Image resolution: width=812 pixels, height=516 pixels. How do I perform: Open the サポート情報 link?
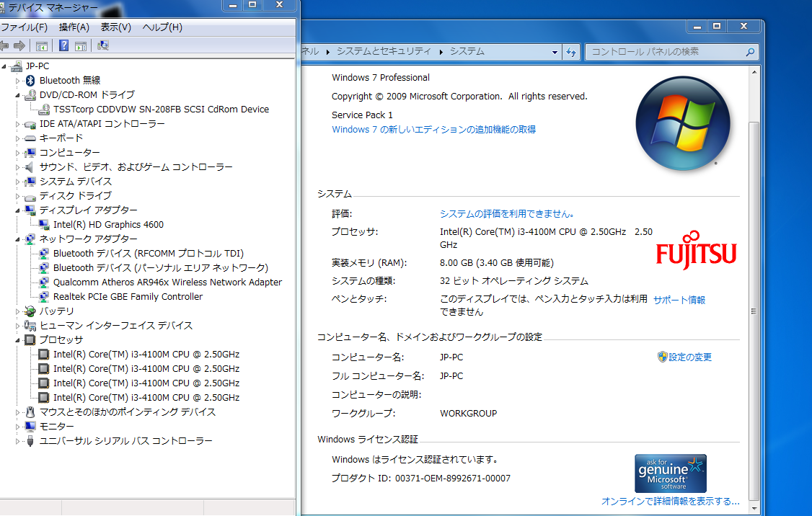pos(679,300)
